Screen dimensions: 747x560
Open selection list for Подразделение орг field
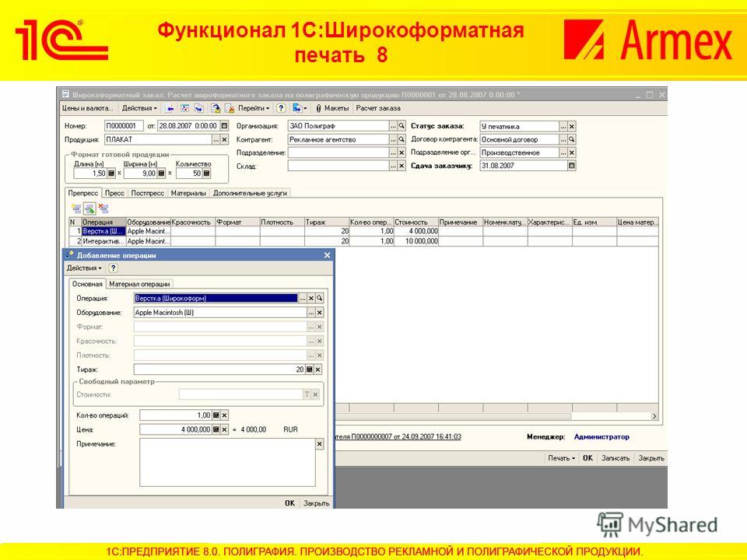pos(563,152)
